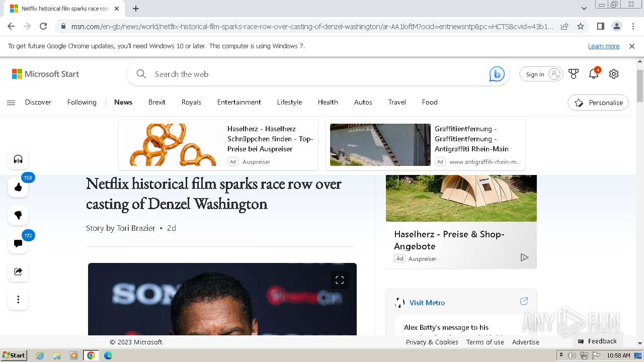The image size is (644, 362).
Task: Open Chrome side panel icon
Action: tap(600, 26)
